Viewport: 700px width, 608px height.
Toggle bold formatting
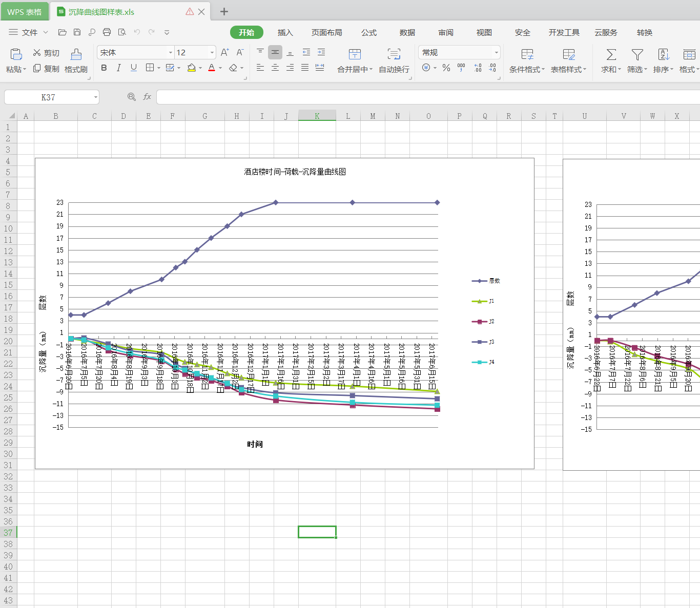pos(104,68)
